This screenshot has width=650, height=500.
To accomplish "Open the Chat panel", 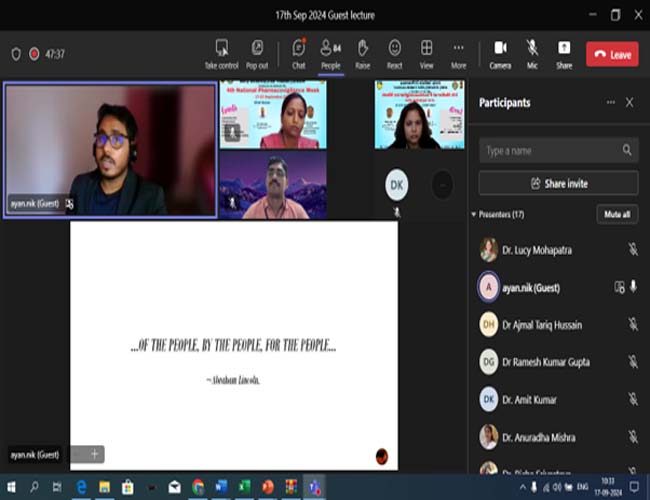I will tap(298, 54).
